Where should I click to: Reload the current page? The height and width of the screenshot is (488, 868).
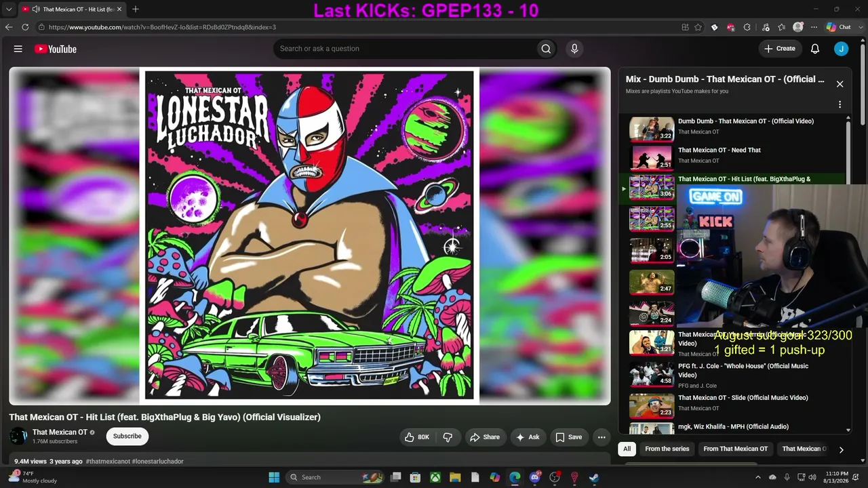point(25,27)
